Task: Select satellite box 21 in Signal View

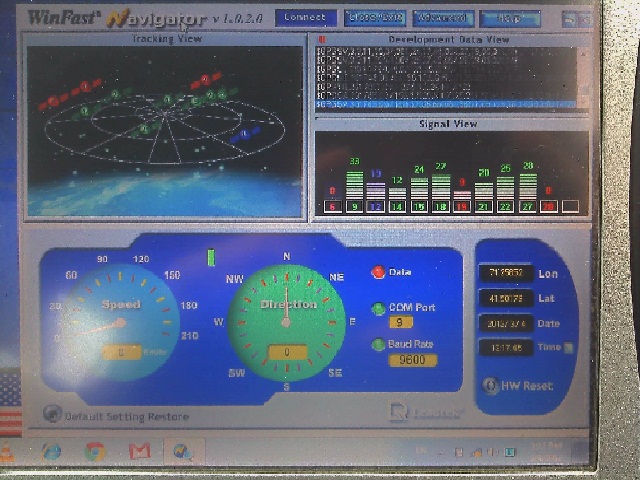Action: click(x=484, y=207)
